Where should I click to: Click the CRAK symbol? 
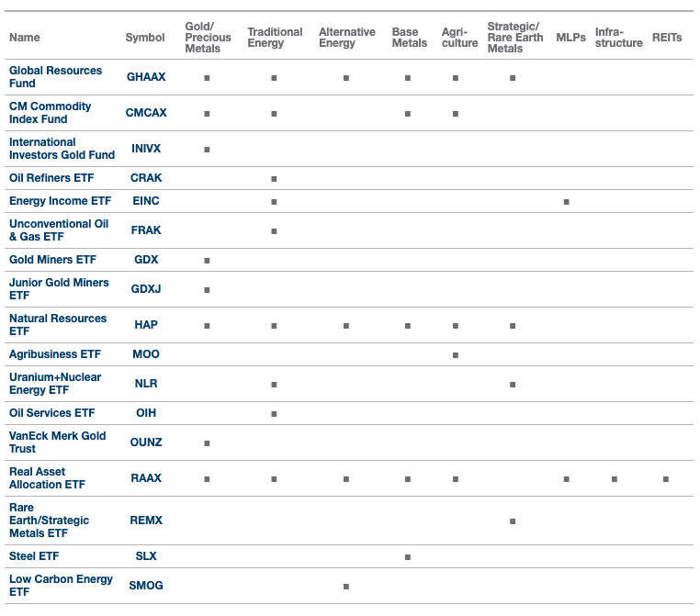click(146, 178)
